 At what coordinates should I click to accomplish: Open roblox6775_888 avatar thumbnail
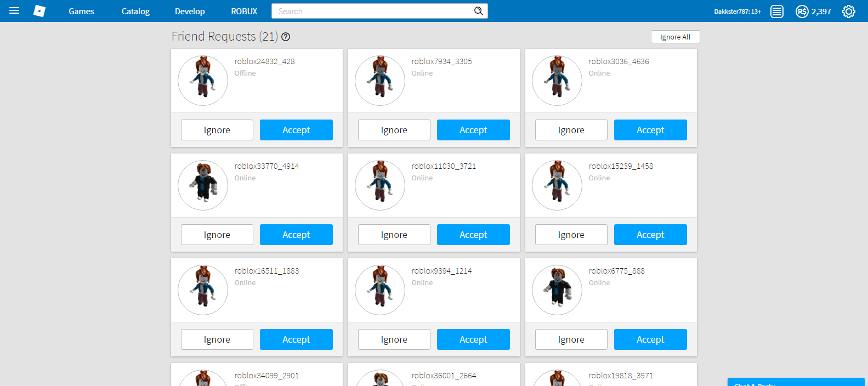click(x=557, y=290)
